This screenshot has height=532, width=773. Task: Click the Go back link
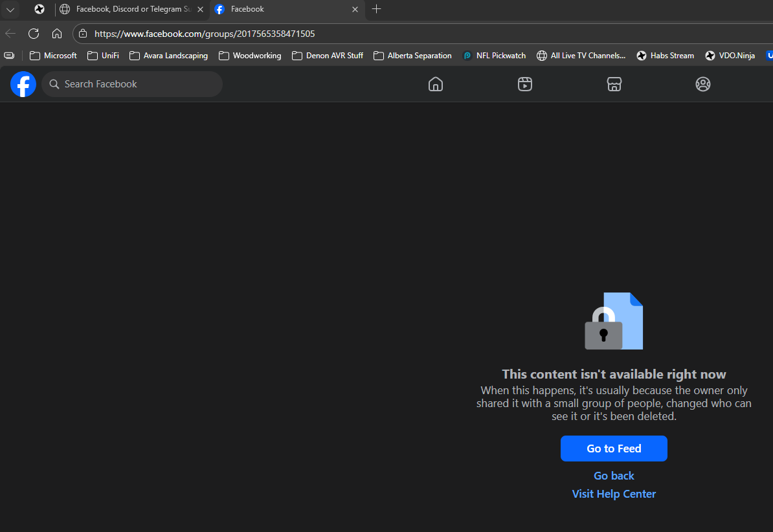[x=614, y=475]
